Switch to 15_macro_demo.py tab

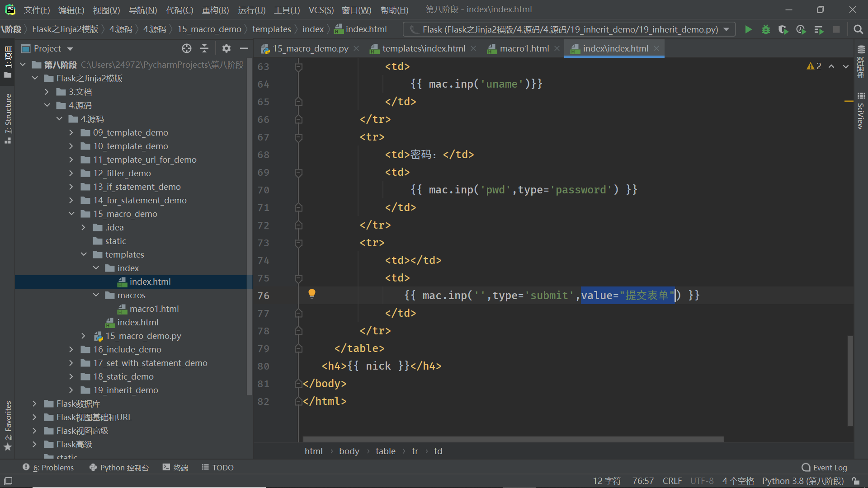310,48
